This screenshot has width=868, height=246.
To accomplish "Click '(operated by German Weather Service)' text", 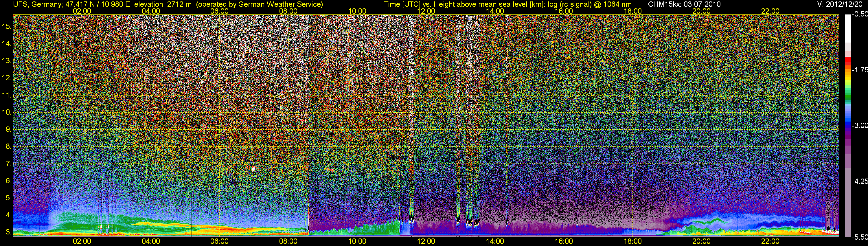I will point(260,4).
